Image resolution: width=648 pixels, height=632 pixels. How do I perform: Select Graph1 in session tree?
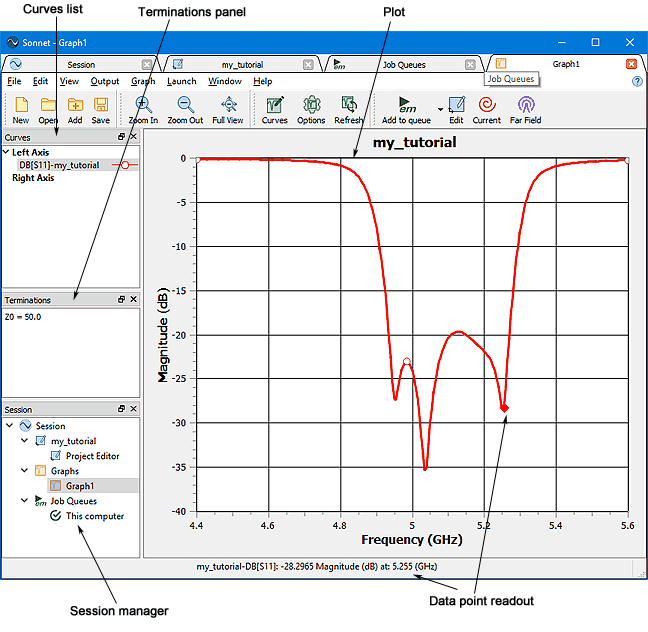point(80,486)
